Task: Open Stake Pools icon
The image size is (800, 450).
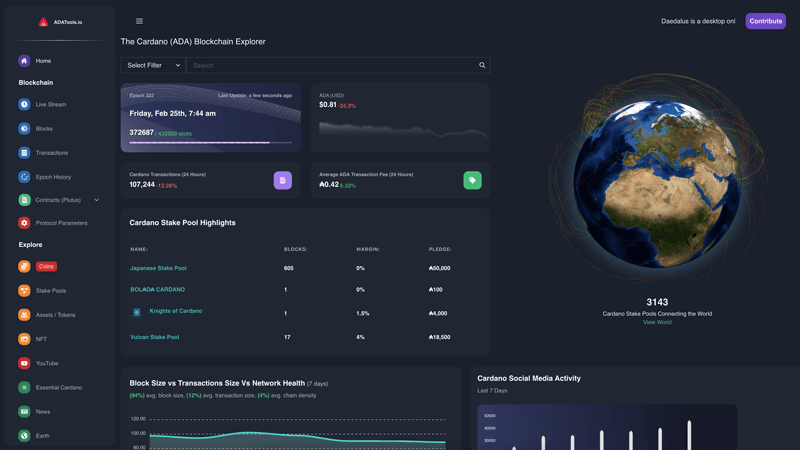Action: point(24,290)
